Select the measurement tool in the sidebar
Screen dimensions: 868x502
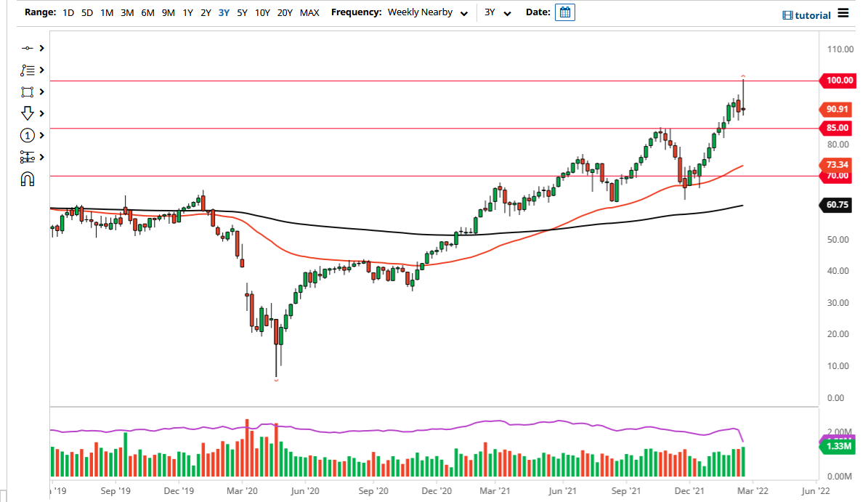click(28, 157)
